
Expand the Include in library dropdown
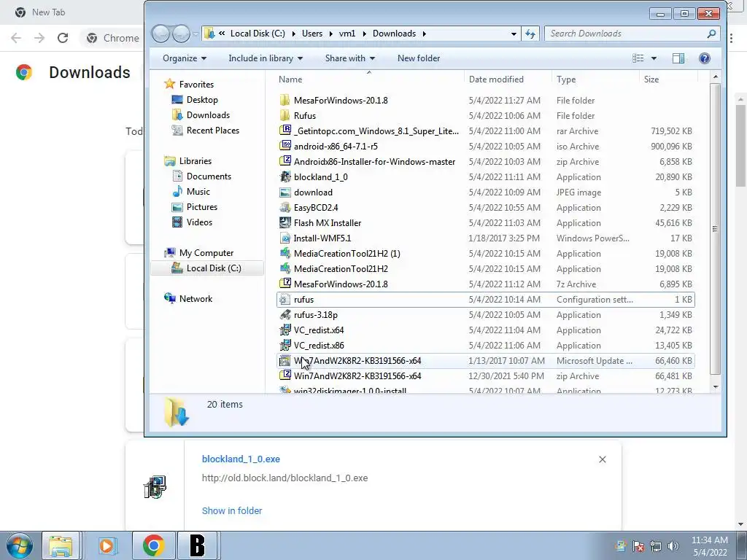pyautogui.click(x=266, y=58)
